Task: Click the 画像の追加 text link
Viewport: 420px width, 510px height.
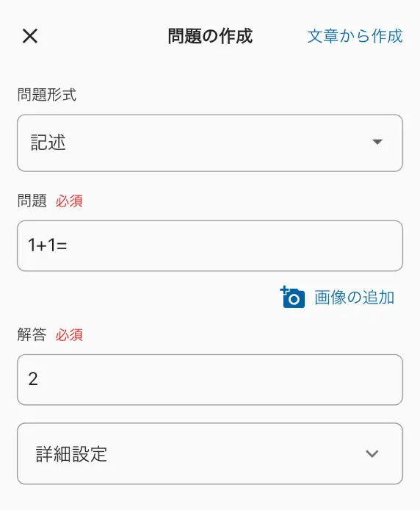Action: pyautogui.click(x=355, y=298)
